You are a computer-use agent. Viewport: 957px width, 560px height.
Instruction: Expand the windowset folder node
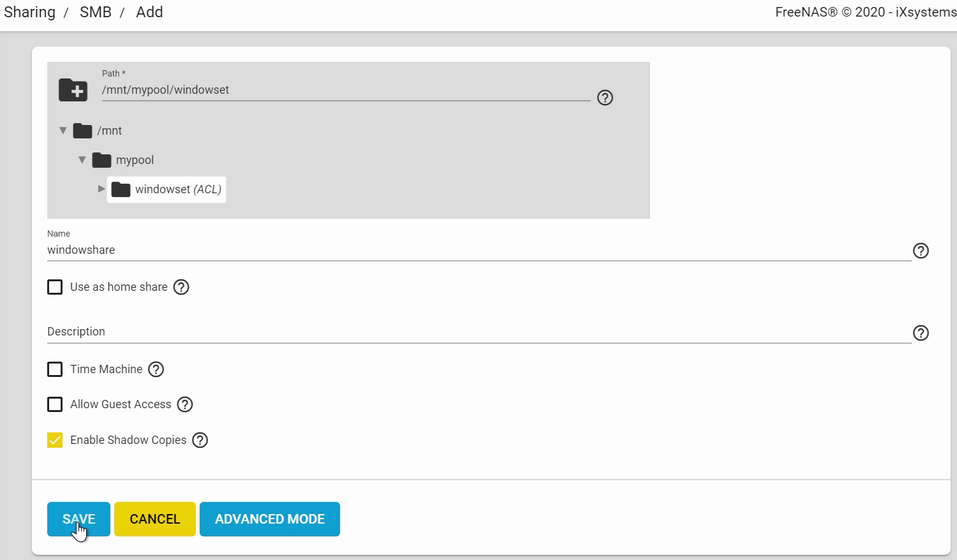pos(101,189)
